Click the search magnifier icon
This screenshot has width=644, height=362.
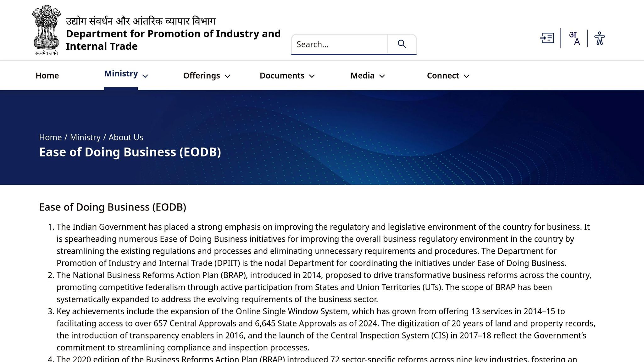[402, 44]
